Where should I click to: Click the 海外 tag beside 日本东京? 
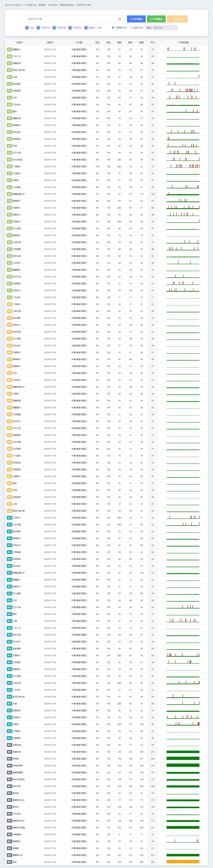(10, 814)
